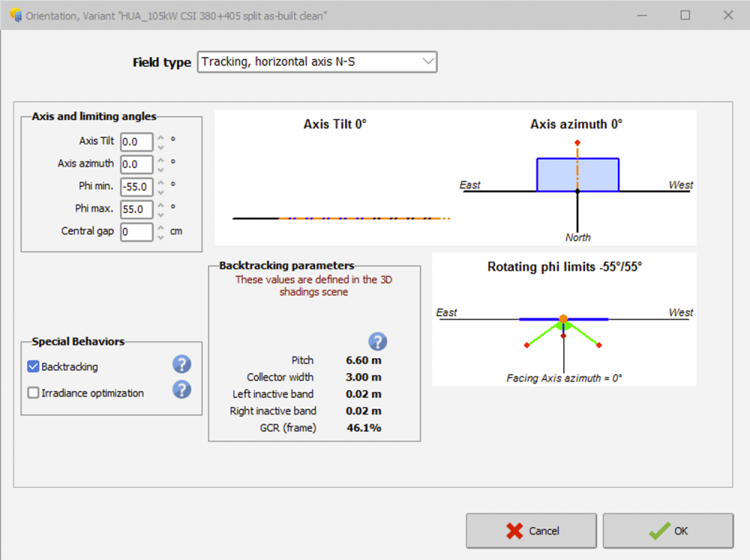750x560 pixels.
Task: Edit the Central gap field
Action: point(136,232)
